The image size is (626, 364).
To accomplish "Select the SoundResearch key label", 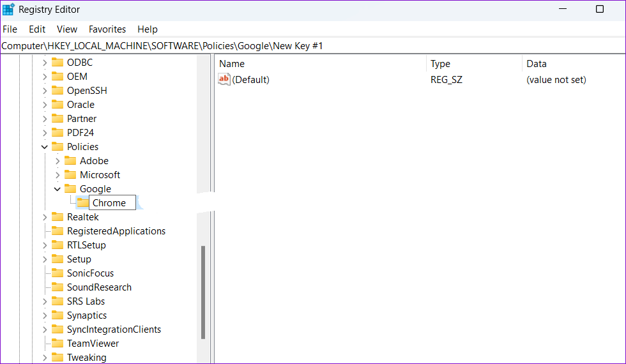I will pyautogui.click(x=100, y=287).
